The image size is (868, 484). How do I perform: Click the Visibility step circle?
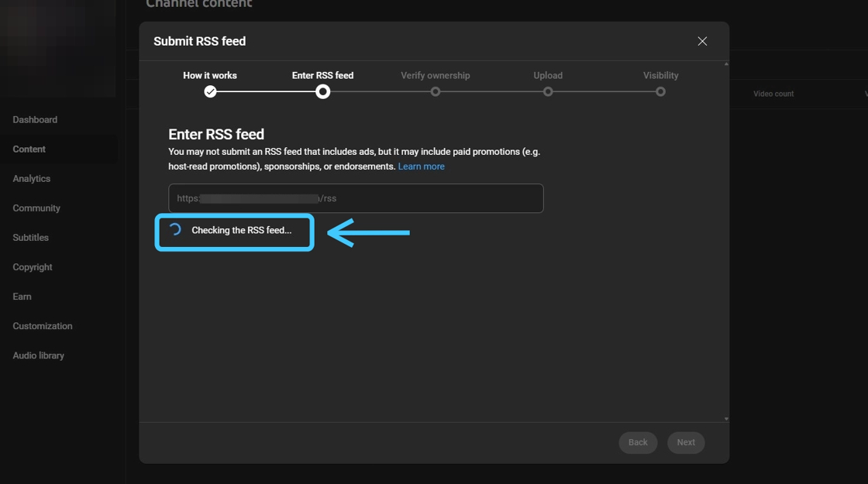point(660,91)
